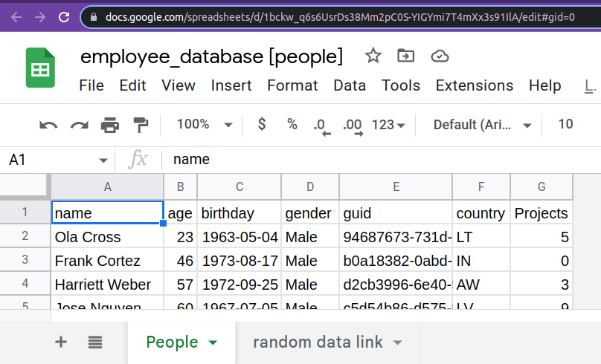
Task: Reload page with browser refresh icon
Action: point(64,17)
